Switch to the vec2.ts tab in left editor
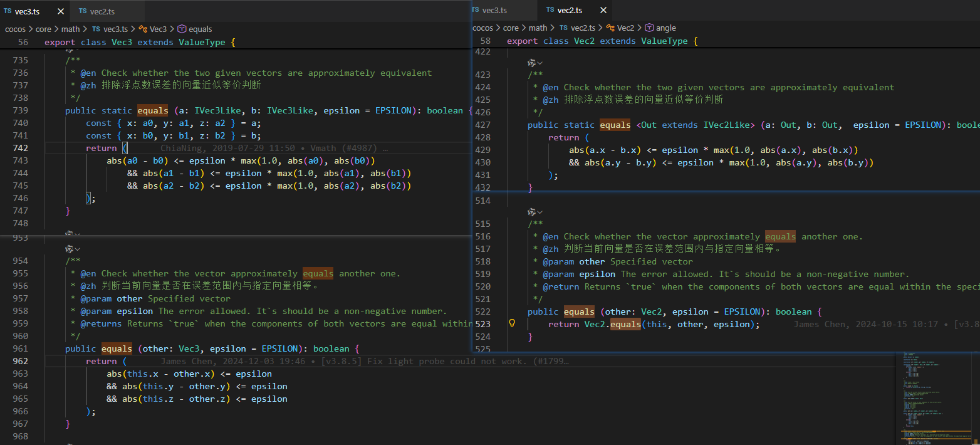Image resolution: width=980 pixels, height=445 pixels. click(102, 11)
